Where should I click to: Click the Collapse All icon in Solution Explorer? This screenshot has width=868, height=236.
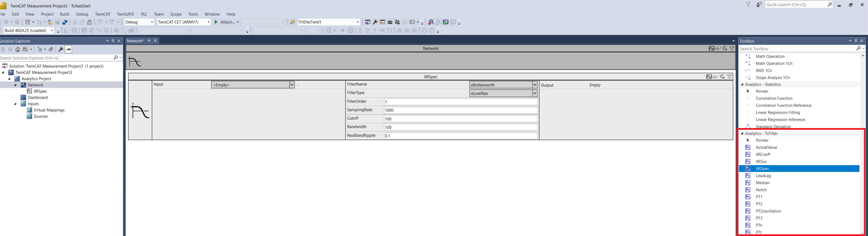[x=51, y=49]
